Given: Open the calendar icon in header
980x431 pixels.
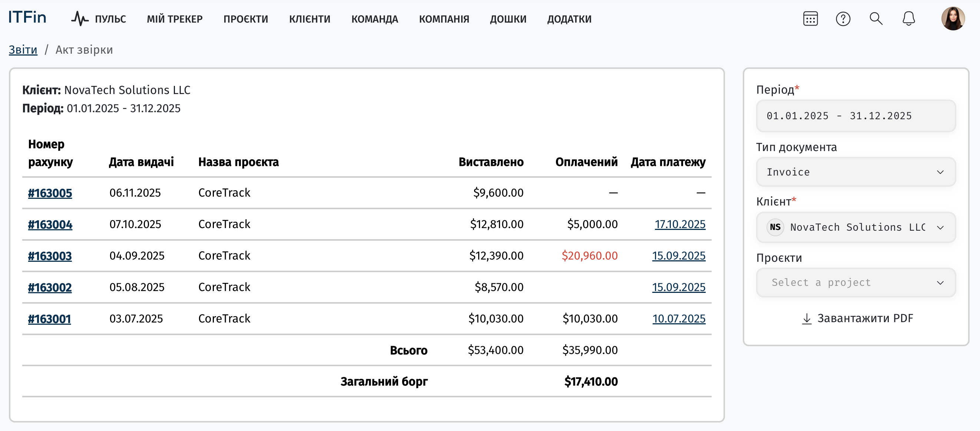Looking at the screenshot, I should tap(810, 19).
